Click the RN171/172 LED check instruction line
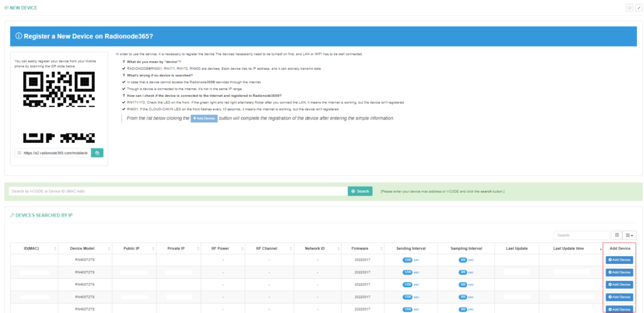The image size is (644, 313). tap(266, 103)
